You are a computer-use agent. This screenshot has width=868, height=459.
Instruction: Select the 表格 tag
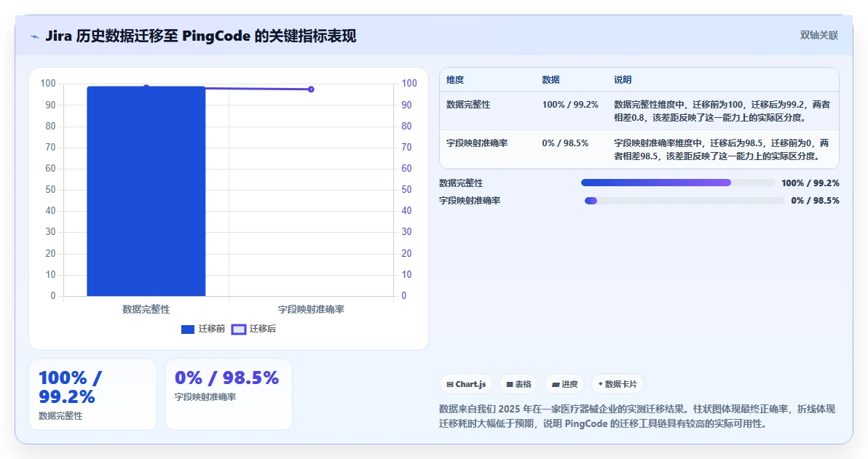pyautogui.click(x=518, y=384)
